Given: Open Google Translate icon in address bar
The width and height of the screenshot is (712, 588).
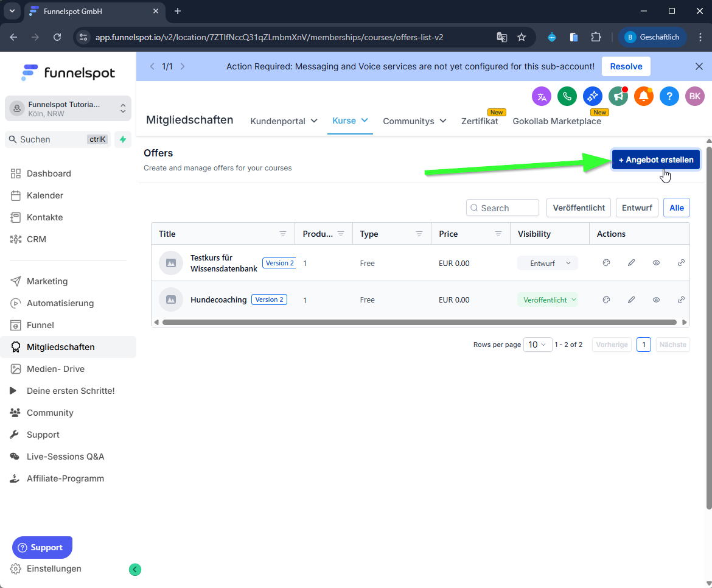Looking at the screenshot, I should click(x=502, y=37).
